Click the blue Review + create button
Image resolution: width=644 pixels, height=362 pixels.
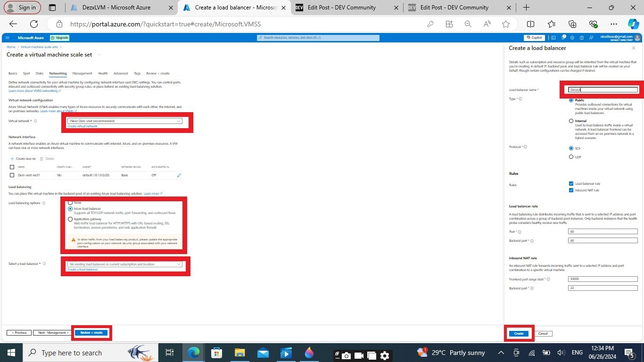point(91,333)
